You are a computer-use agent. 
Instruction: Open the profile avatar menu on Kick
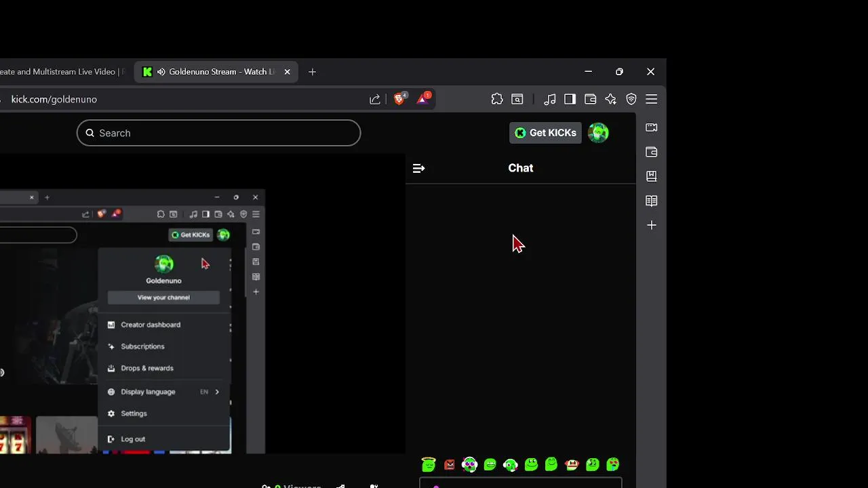[598, 133]
